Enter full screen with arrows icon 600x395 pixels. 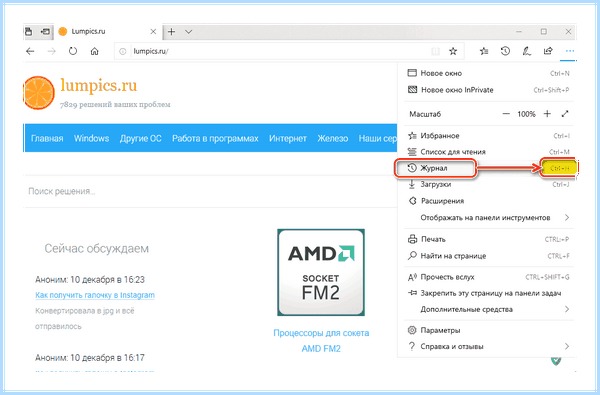pyautogui.click(x=565, y=114)
